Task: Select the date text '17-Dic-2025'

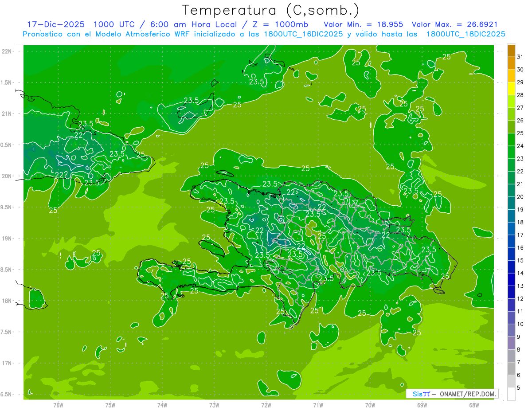Action: coord(55,24)
